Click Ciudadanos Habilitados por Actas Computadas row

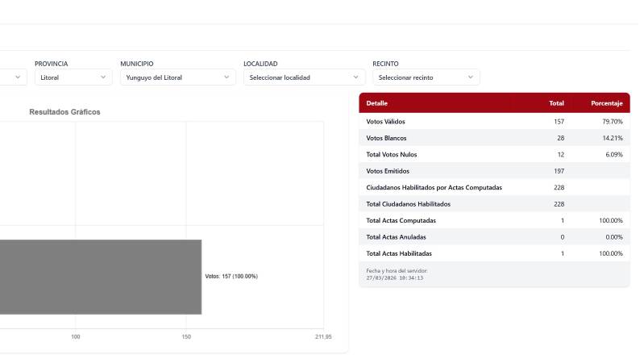[494, 188]
